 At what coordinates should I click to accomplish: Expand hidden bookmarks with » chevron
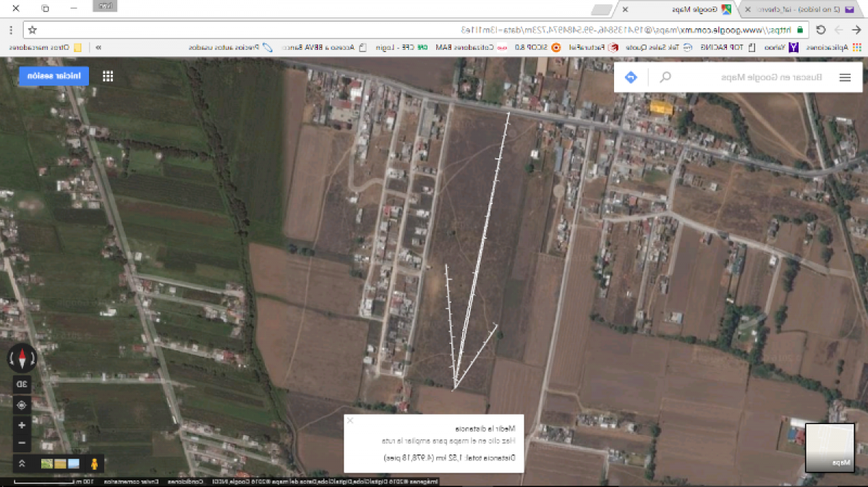tap(98, 48)
